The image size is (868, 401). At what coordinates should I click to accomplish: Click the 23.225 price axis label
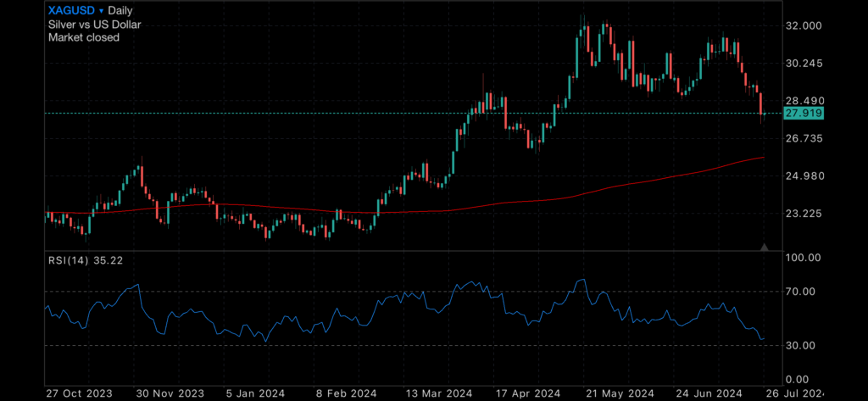tap(804, 214)
